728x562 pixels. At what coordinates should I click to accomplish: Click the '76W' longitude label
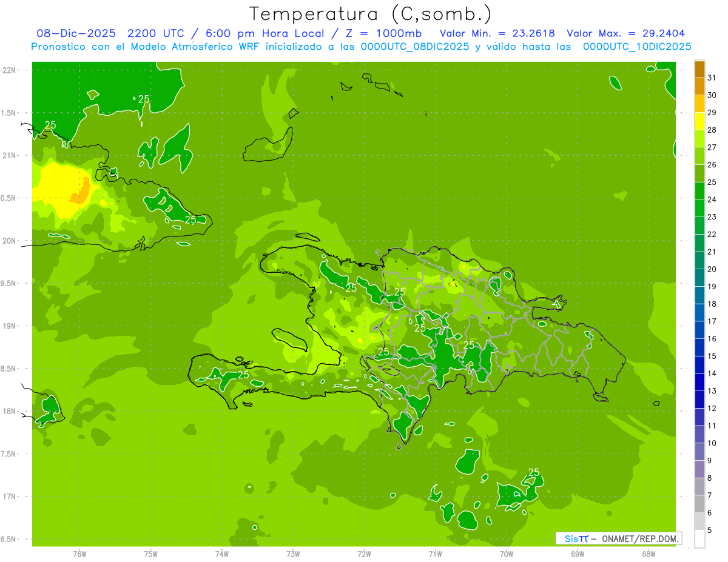(x=79, y=554)
